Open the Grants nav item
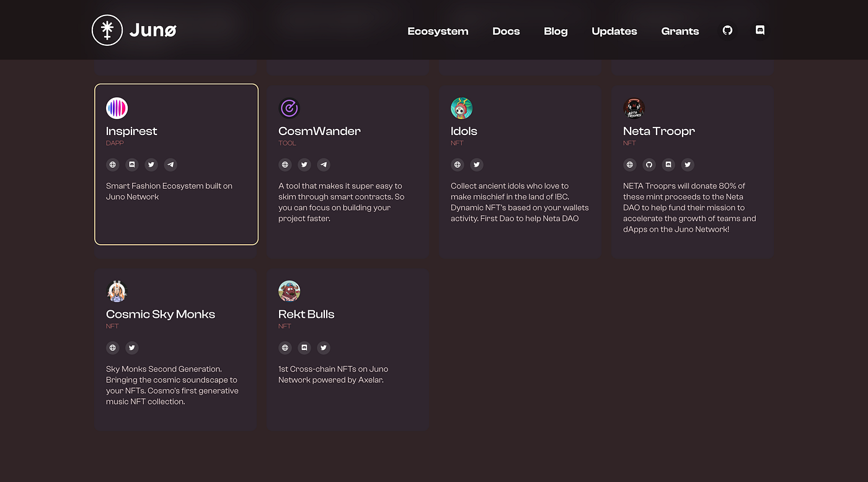The height and width of the screenshot is (482, 868). 680,31
